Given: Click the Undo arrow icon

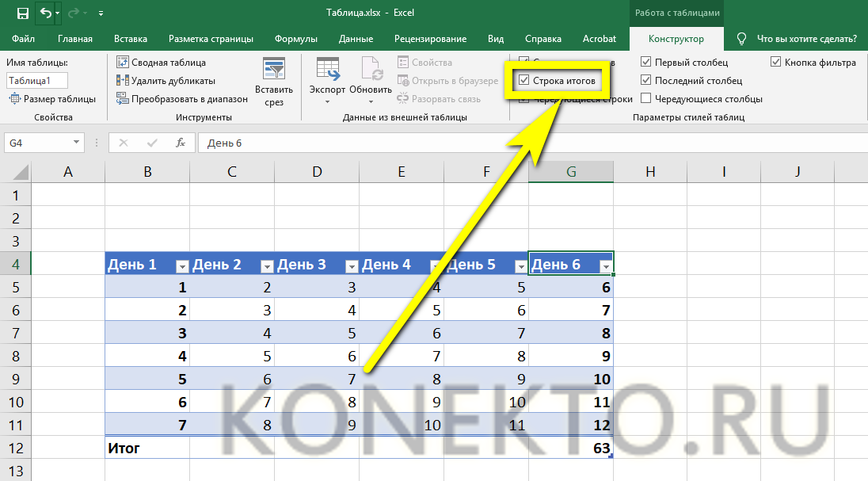Looking at the screenshot, I should [x=46, y=13].
